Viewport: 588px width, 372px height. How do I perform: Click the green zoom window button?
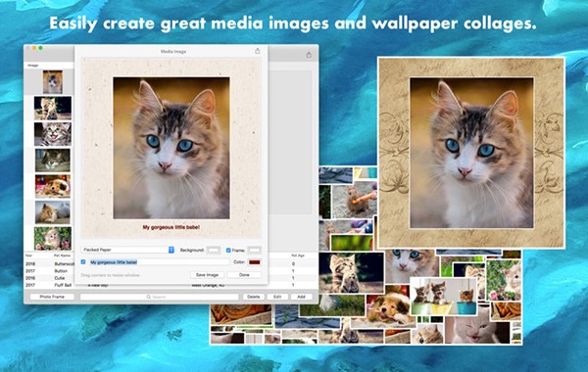tap(40, 48)
